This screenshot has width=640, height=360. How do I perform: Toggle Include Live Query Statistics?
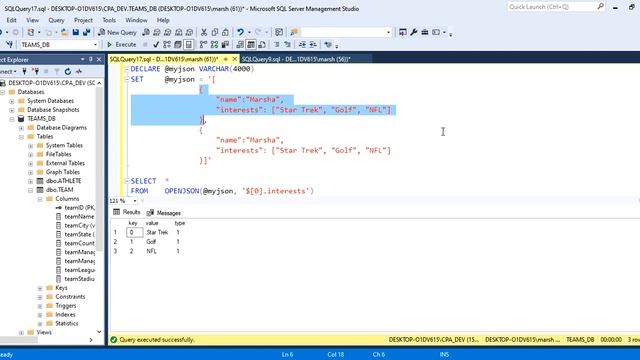click(215, 44)
